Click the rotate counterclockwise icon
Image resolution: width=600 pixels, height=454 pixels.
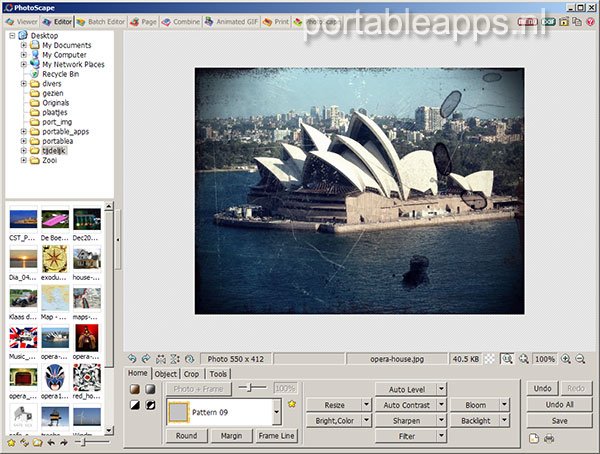pos(133,358)
